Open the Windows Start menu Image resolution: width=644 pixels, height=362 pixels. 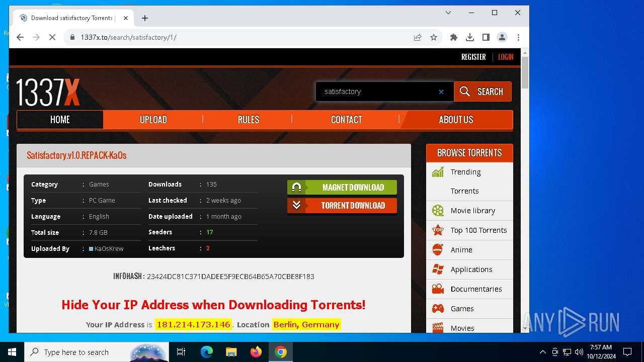[x=12, y=352]
